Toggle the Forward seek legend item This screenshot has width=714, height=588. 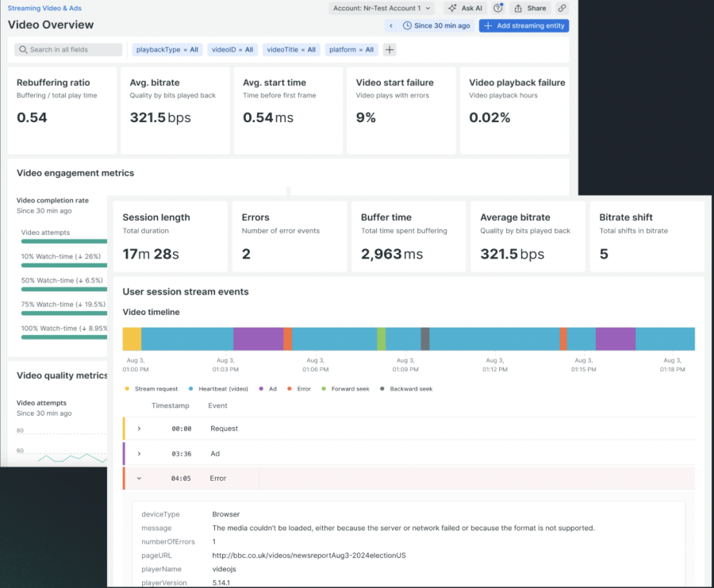click(x=348, y=389)
